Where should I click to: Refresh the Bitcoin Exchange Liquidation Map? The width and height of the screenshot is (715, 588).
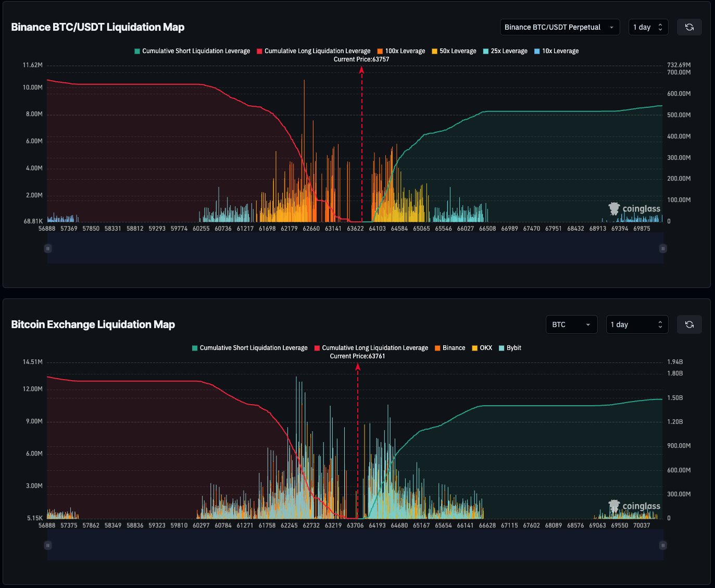tap(689, 324)
